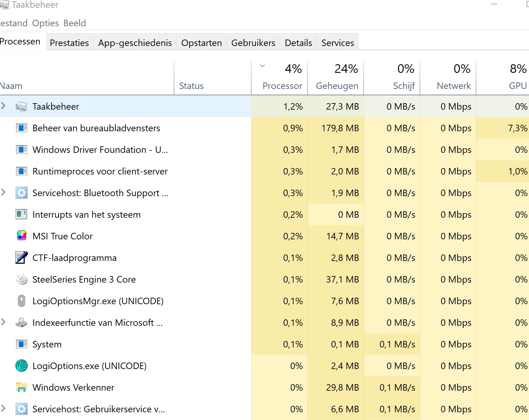The image size is (529, 420).
Task: Click the sort arrow above Processor column
Action: click(262, 66)
